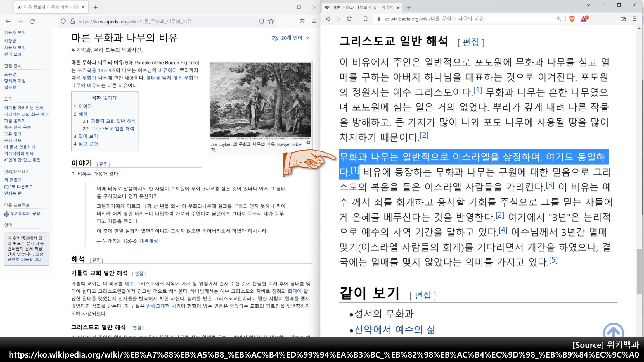
Task: Hide table of contents via 숨기기
Action: pyautogui.click(x=110, y=98)
